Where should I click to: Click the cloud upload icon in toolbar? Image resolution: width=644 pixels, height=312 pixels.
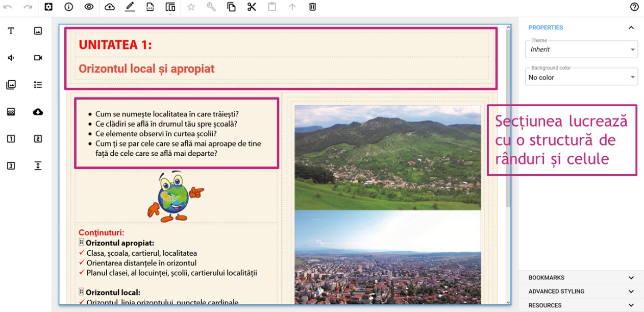click(x=110, y=7)
